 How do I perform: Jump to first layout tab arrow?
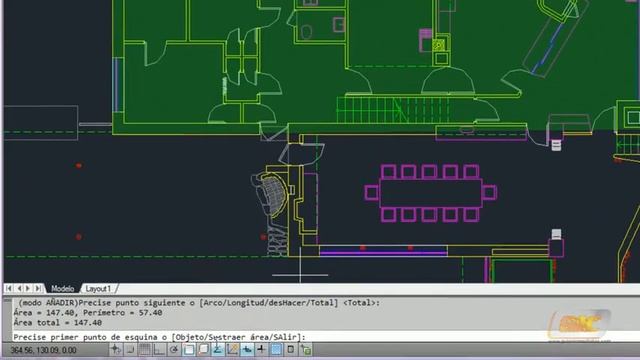click(x=9, y=289)
